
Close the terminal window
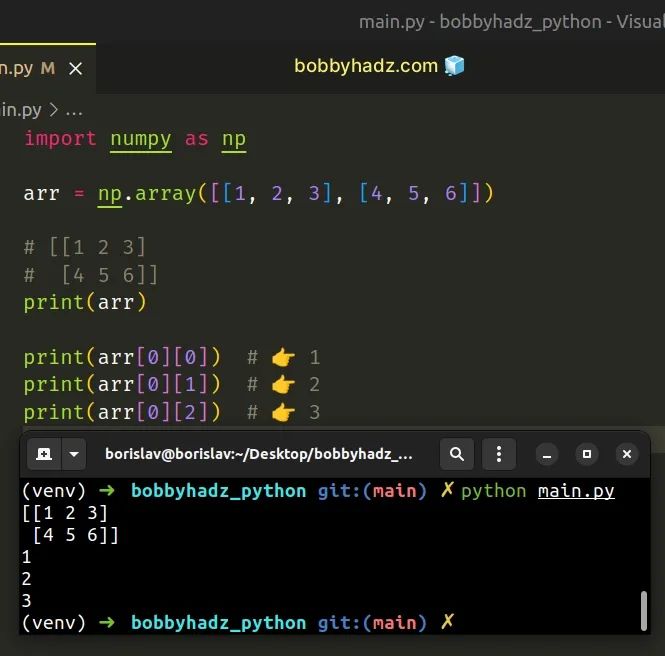[627, 454]
